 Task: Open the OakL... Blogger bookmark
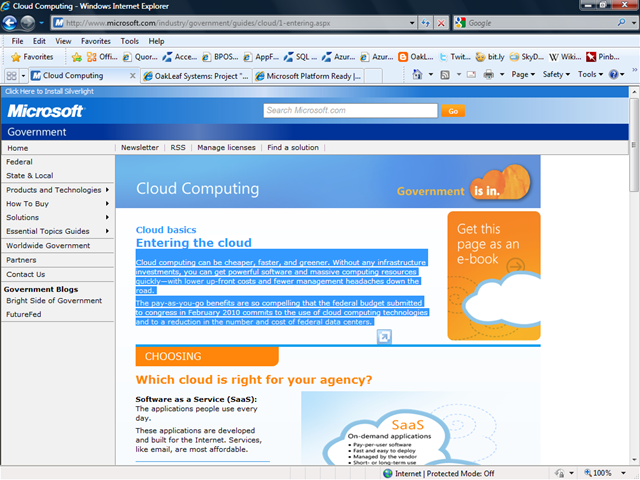pos(416,57)
